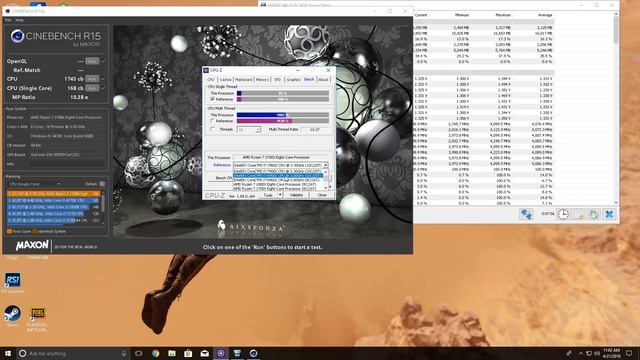Open the Cinebench Help menu

tap(19, 20)
